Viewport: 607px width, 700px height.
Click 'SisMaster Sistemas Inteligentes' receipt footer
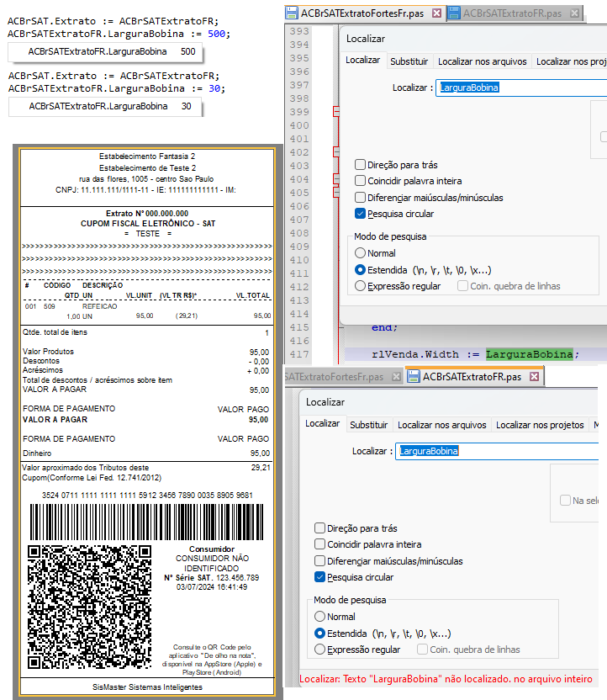[148, 687]
